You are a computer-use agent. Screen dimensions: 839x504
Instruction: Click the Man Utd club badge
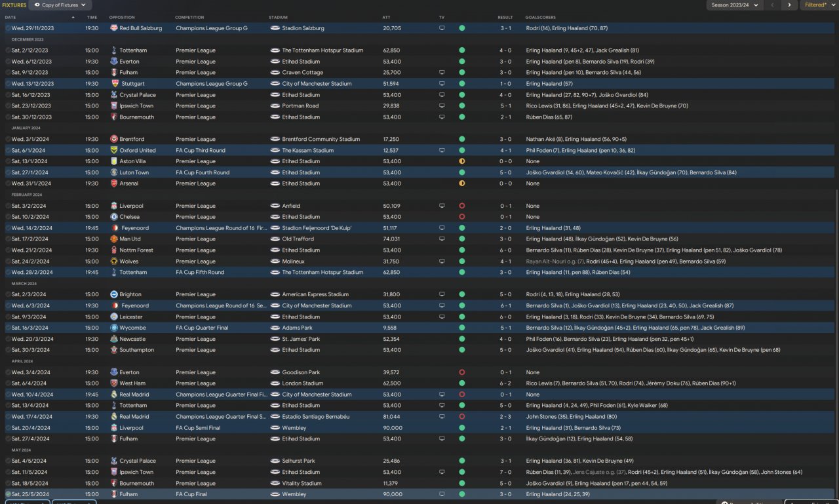(114, 239)
